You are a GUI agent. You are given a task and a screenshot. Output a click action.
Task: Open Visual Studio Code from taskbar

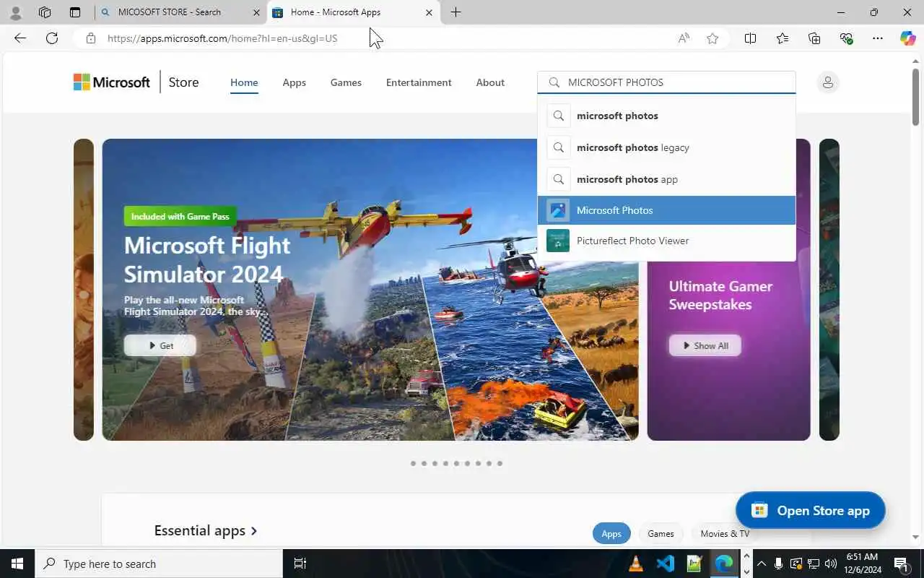tap(666, 564)
